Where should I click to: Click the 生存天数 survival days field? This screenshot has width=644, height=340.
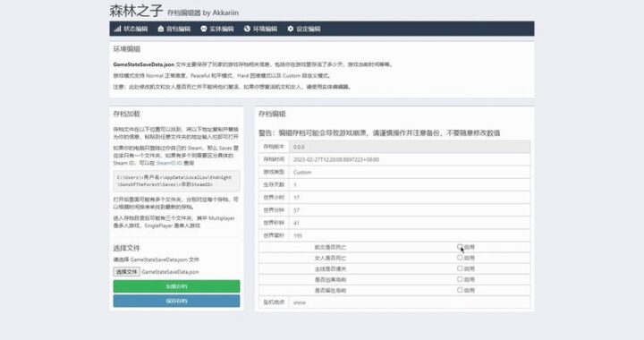coord(410,185)
